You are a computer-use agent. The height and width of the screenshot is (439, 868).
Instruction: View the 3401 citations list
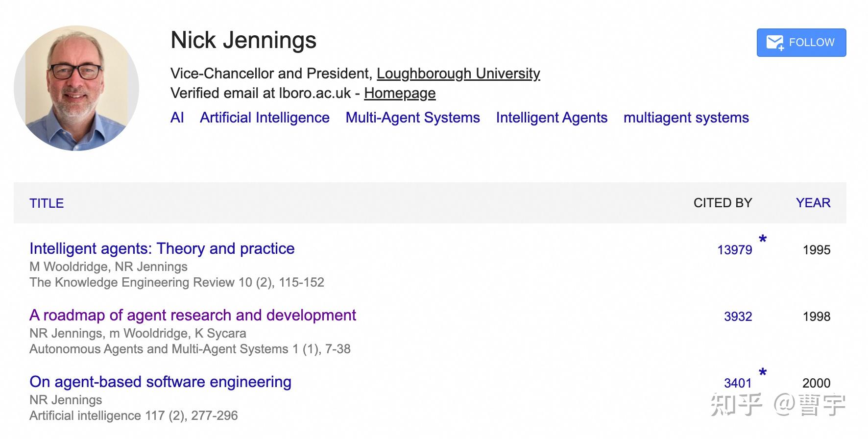(x=738, y=383)
